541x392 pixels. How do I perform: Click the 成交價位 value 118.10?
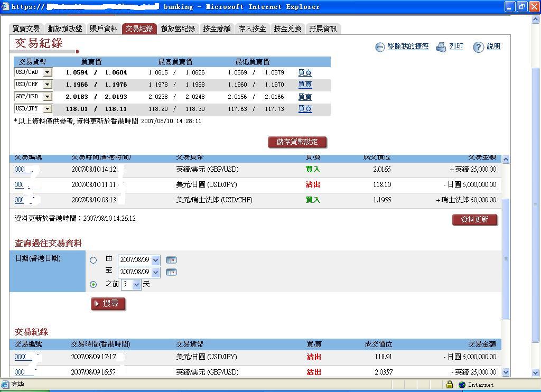click(x=383, y=185)
